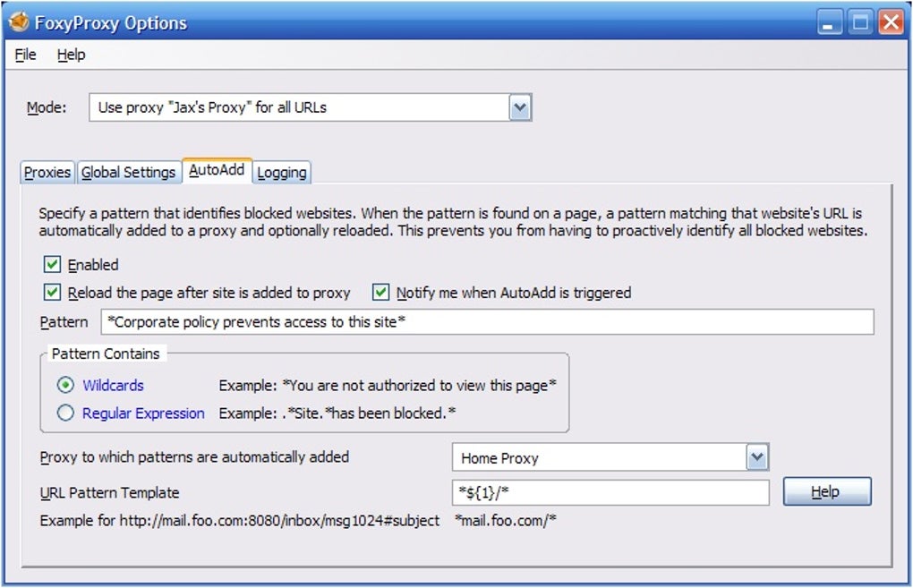Image resolution: width=913 pixels, height=588 pixels.
Task: Click the URL Pattern Template field
Action: click(x=610, y=492)
